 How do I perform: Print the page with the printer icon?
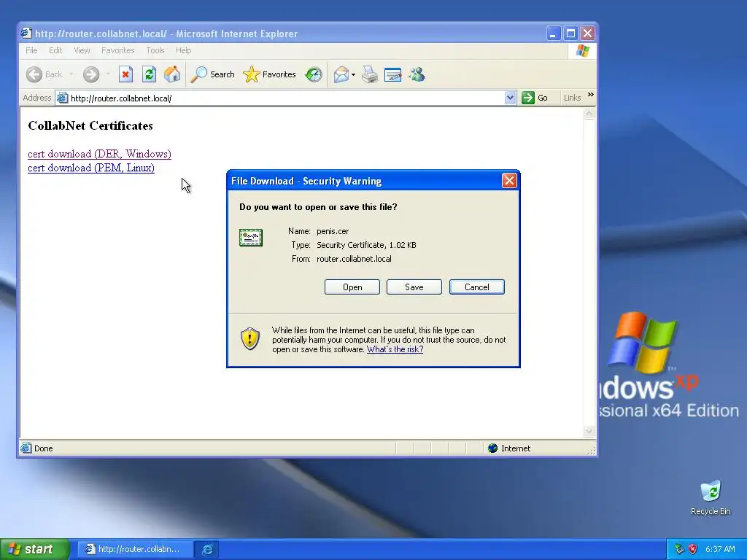coord(370,74)
